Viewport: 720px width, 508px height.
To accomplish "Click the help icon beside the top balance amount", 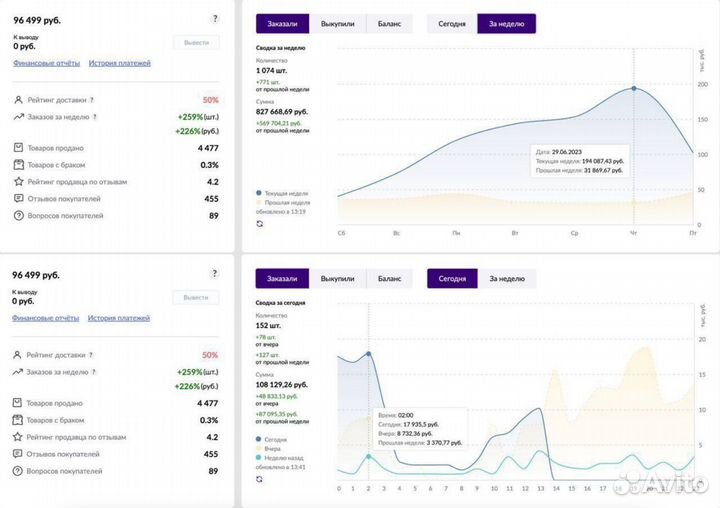I will pyautogui.click(x=215, y=19).
